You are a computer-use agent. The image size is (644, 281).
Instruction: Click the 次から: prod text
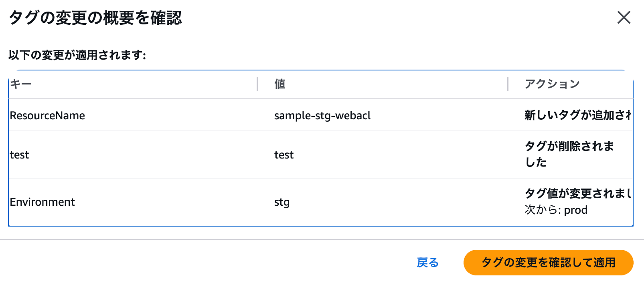(x=556, y=210)
